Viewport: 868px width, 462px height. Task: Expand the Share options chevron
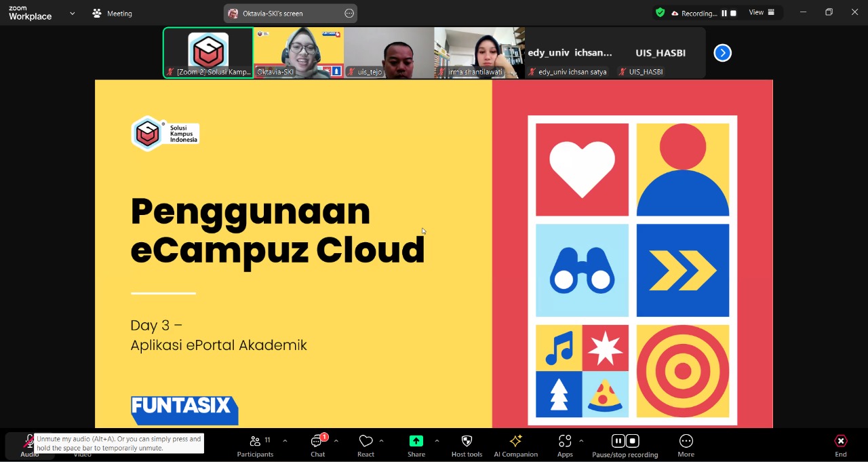pos(437,441)
